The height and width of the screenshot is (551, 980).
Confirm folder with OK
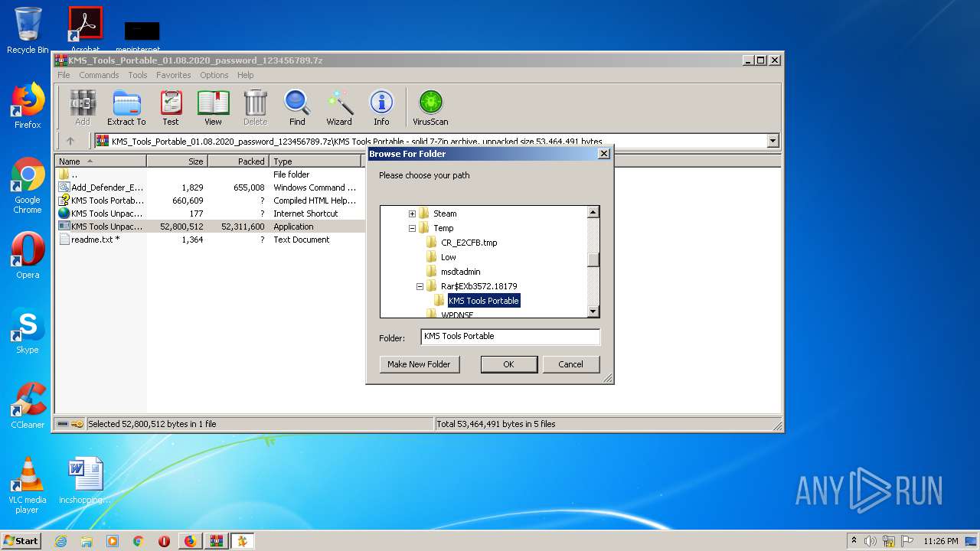coord(508,364)
